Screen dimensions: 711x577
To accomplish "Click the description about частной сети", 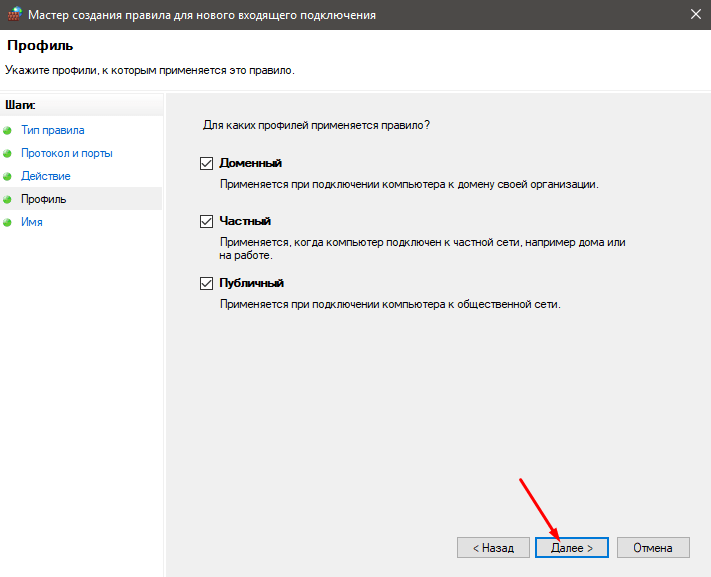I will (422, 249).
